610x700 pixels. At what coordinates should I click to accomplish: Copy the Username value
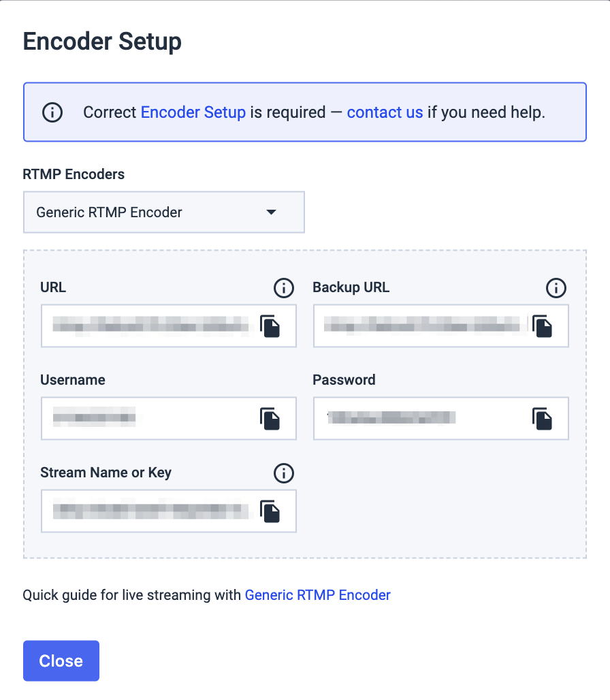tap(270, 419)
